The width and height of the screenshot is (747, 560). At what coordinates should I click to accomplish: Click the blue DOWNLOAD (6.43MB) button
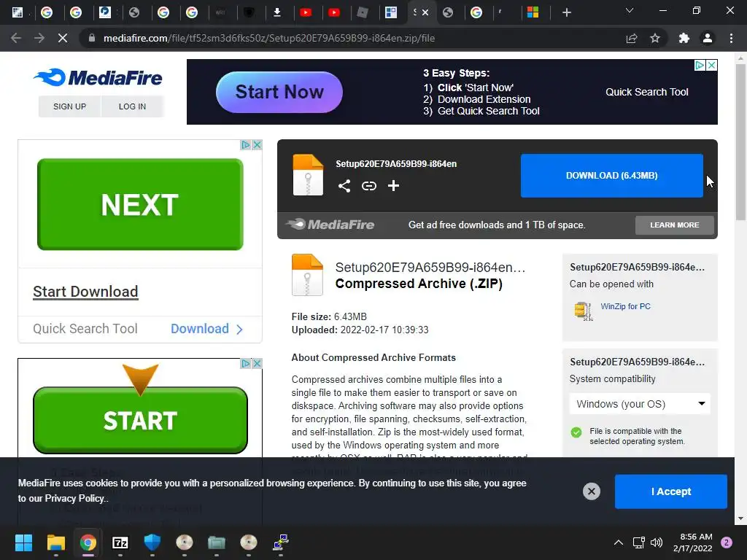(x=612, y=175)
